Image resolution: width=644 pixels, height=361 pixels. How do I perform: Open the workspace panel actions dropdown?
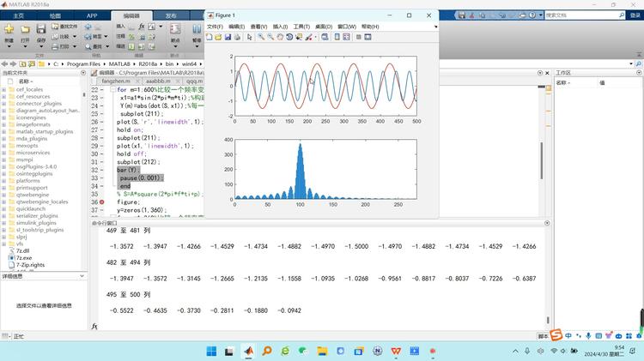click(639, 73)
